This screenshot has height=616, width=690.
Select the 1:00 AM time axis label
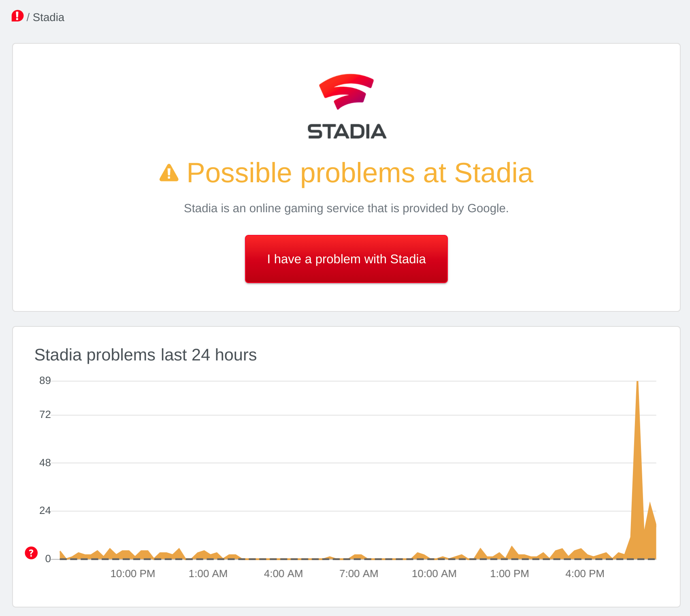tap(208, 573)
